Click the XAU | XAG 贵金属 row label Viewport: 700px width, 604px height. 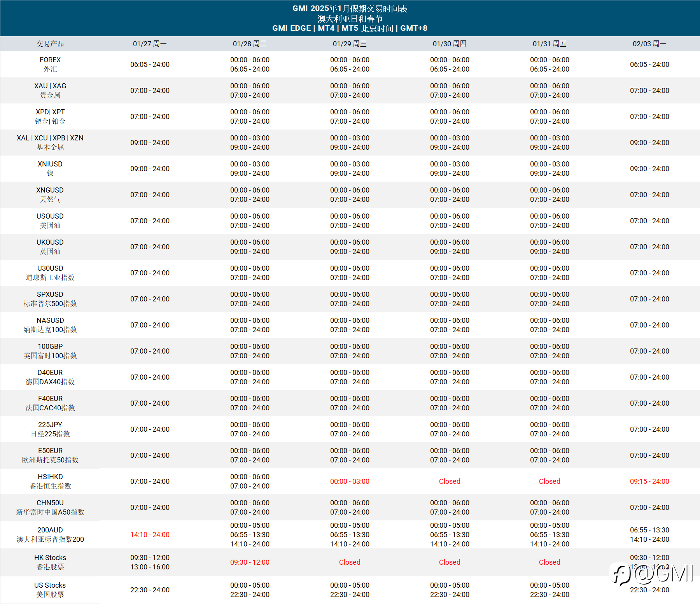[50, 91]
